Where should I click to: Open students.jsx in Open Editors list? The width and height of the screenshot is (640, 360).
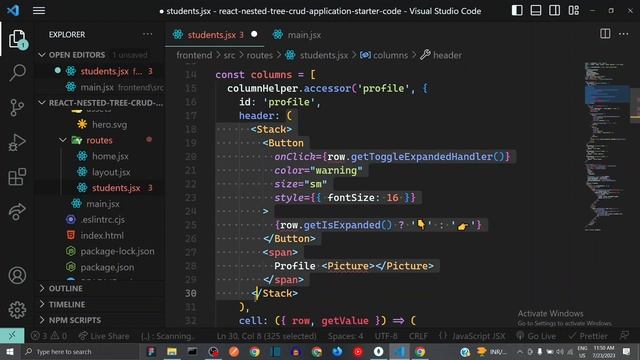101,71
